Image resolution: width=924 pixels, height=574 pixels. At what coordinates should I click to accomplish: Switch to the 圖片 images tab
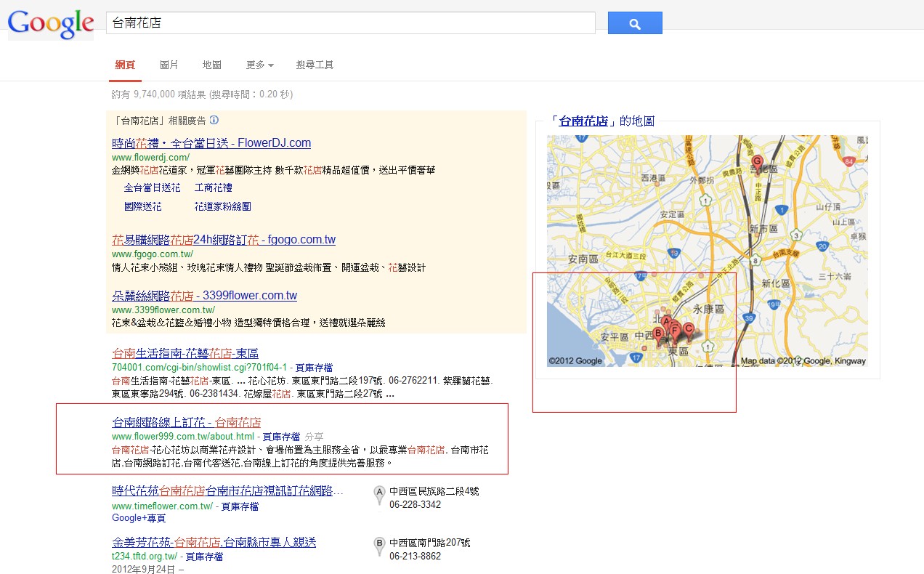pos(169,65)
